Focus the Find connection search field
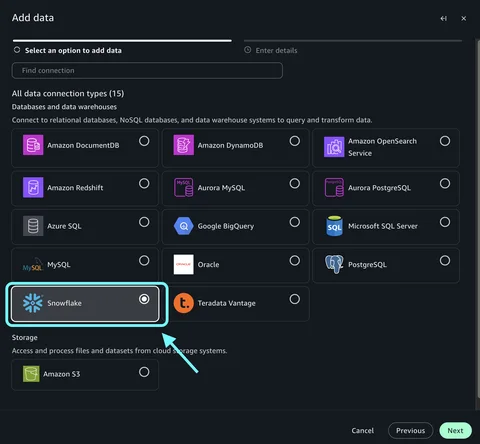Viewport: 480px width, 444px height. pos(147,70)
